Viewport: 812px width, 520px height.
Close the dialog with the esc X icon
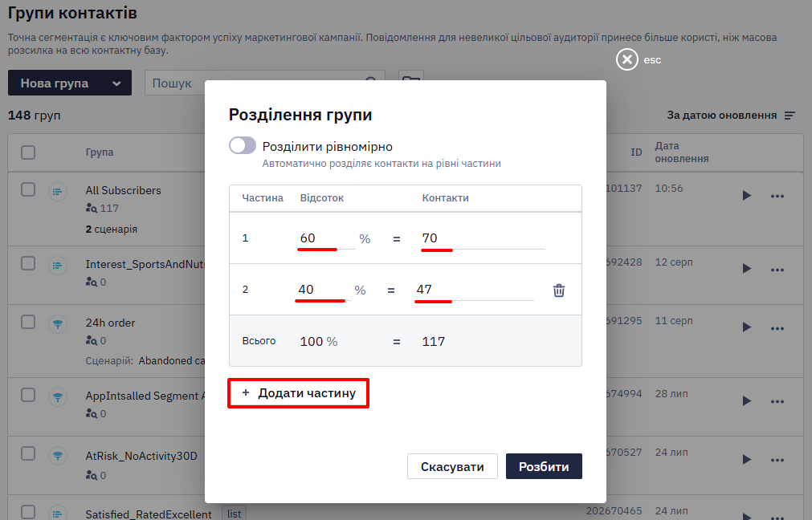coord(626,59)
